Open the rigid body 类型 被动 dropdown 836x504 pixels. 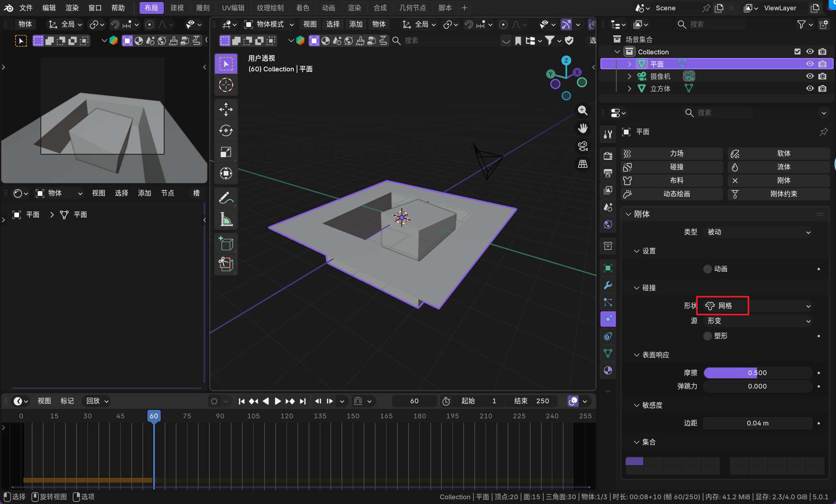click(757, 232)
